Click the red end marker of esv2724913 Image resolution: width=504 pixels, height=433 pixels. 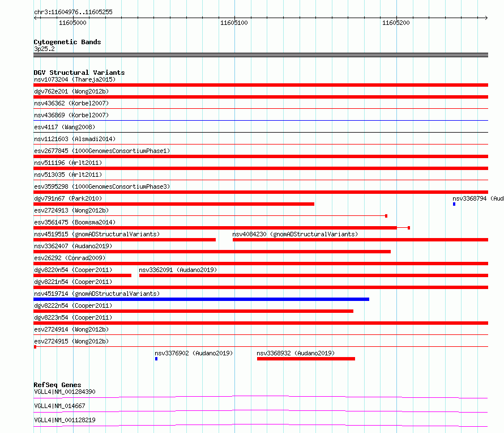(x=386, y=216)
